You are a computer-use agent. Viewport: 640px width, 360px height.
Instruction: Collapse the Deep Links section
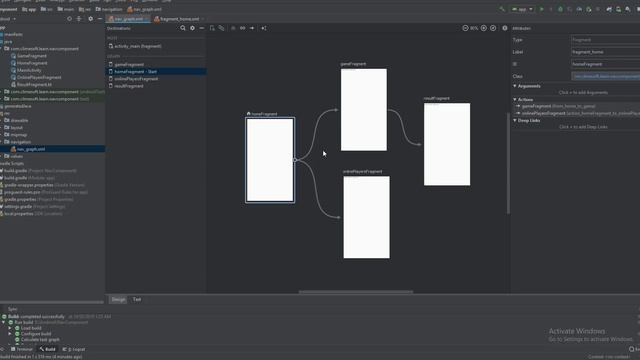point(515,120)
